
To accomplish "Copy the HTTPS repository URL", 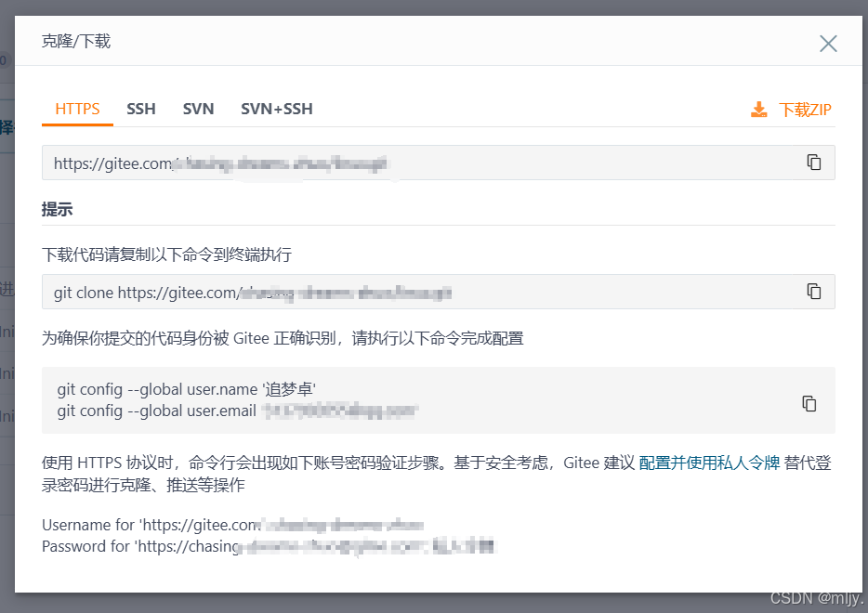I will point(814,163).
